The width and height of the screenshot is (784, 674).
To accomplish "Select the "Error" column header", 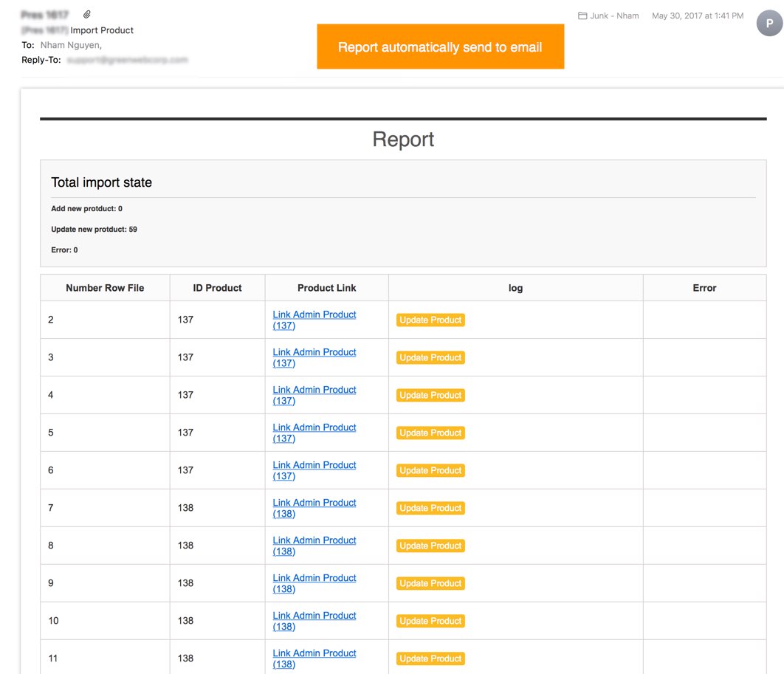I will click(x=704, y=288).
